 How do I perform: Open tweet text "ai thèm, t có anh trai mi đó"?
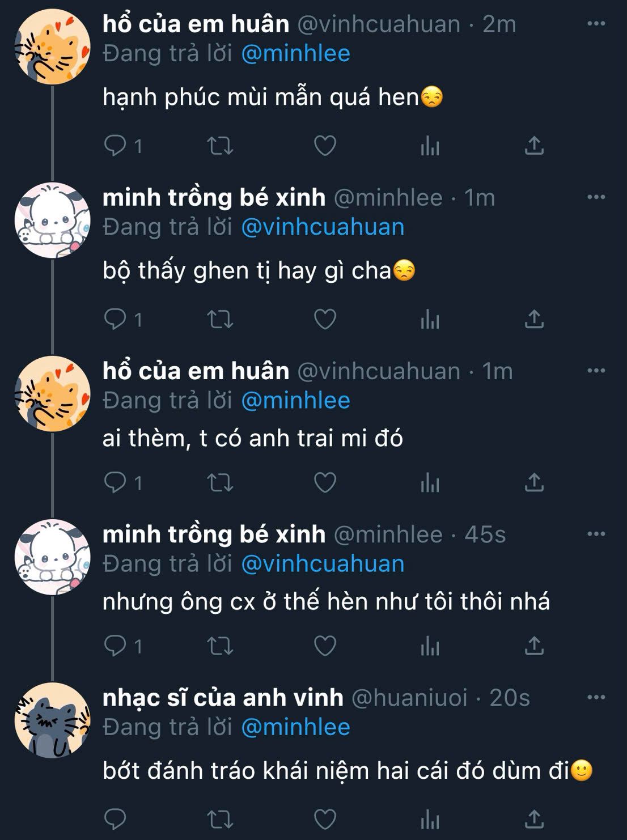pos(253,439)
